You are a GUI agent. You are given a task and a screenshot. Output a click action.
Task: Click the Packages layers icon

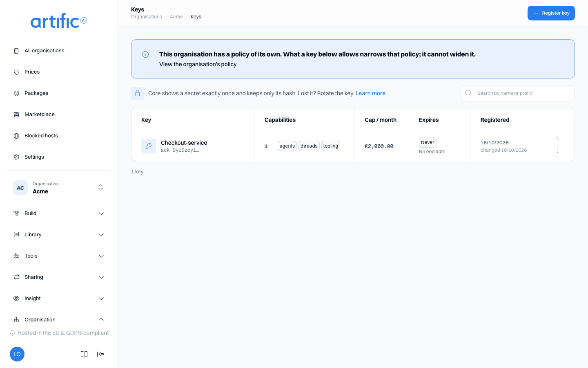coord(16,93)
